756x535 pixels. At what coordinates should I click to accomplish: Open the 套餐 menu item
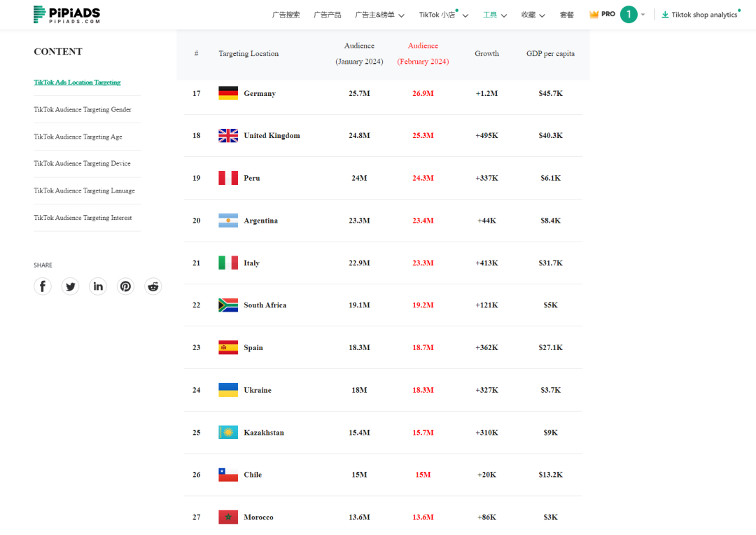click(x=566, y=15)
